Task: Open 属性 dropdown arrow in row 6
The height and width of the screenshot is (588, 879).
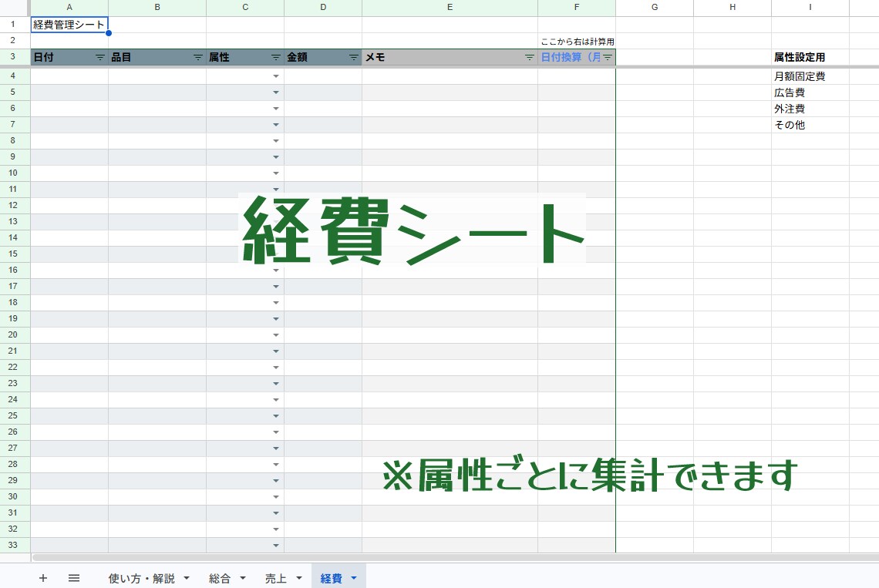Action: (276, 109)
